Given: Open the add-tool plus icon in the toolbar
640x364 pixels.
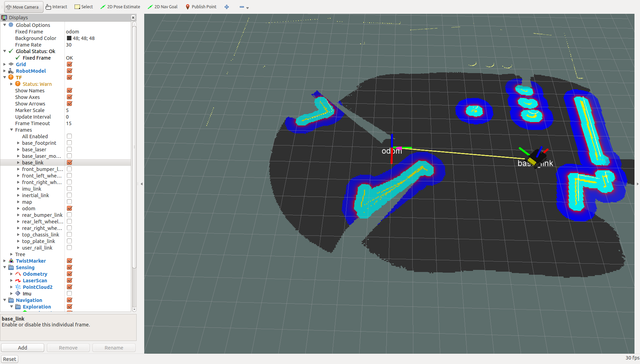Looking at the screenshot, I should point(226,7).
